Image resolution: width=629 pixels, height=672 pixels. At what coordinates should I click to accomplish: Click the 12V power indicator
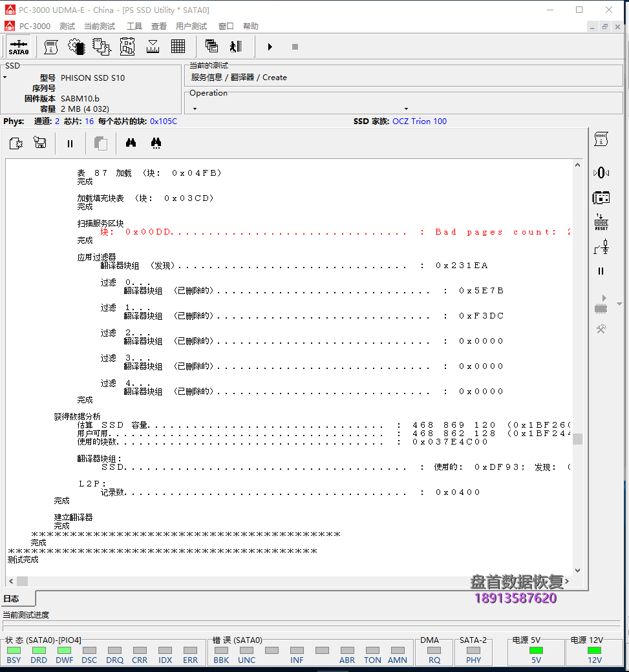594,651
